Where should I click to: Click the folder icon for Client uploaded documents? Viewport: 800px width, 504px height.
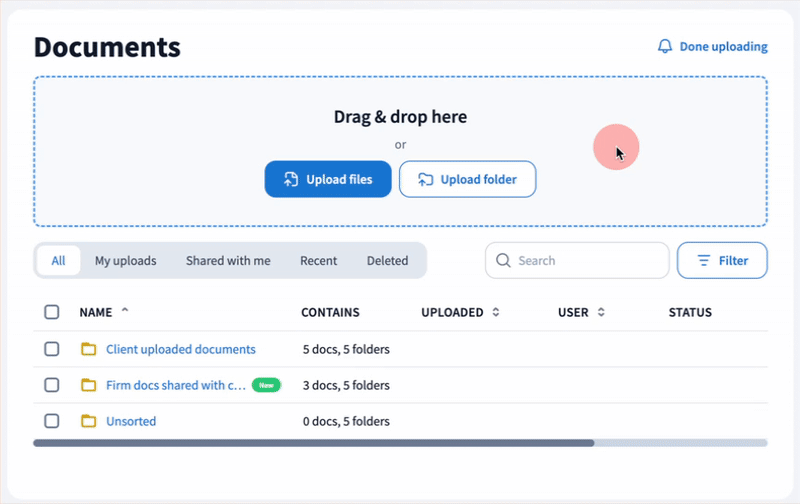pyautogui.click(x=89, y=349)
